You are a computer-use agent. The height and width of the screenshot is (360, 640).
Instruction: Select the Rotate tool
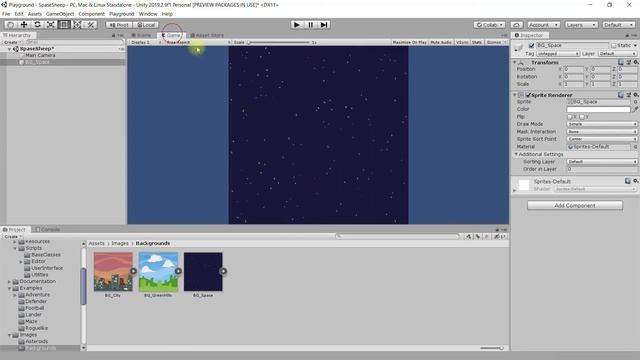(37, 25)
